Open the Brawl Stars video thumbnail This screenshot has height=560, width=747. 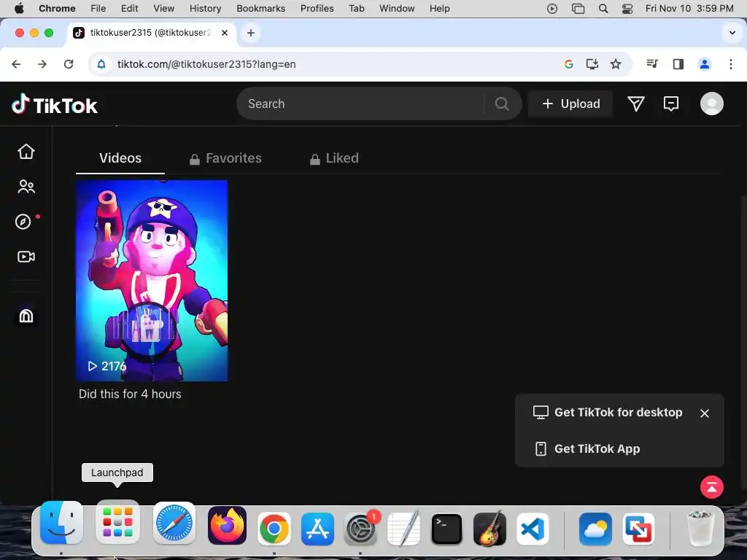152,281
